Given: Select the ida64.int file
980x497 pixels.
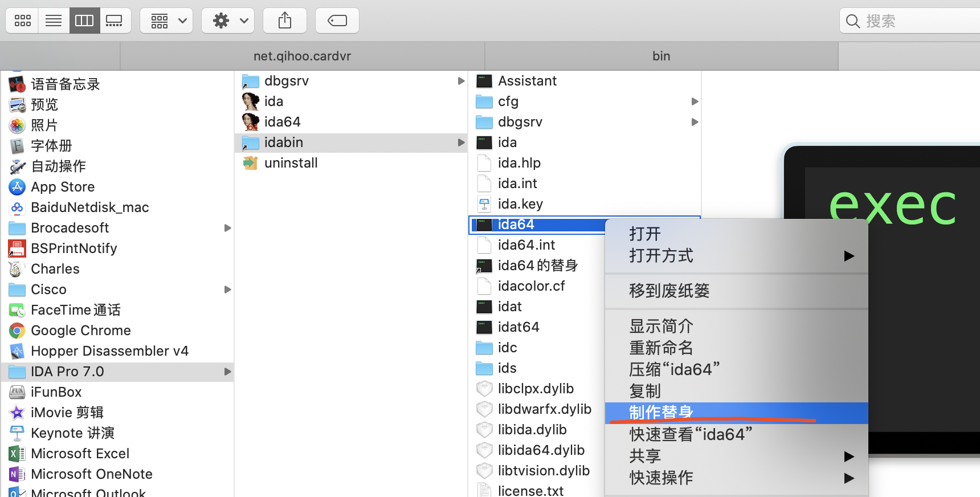Looking at the screenshot, I should coord(537,245).
